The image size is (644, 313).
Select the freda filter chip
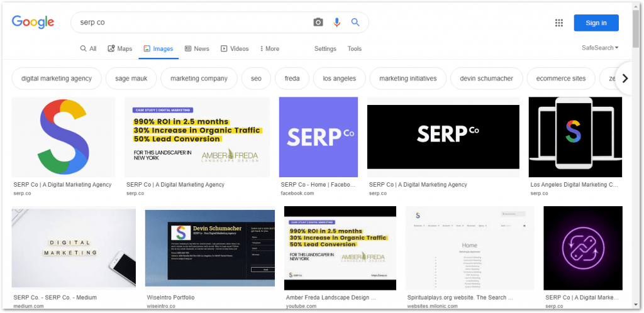click(292, 79)
